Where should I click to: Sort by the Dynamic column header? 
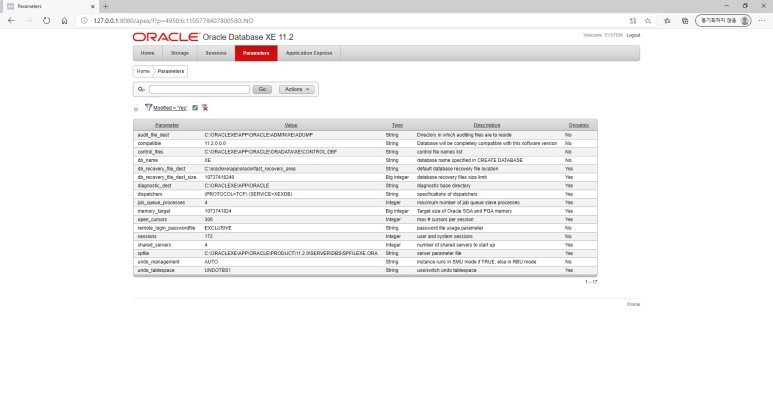[579, 125]
